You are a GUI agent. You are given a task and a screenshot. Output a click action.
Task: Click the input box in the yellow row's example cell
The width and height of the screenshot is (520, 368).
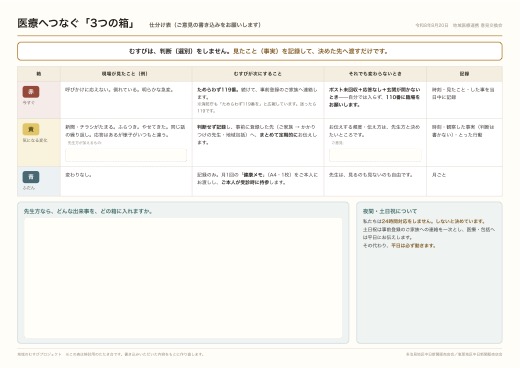(x=126, y=155)
